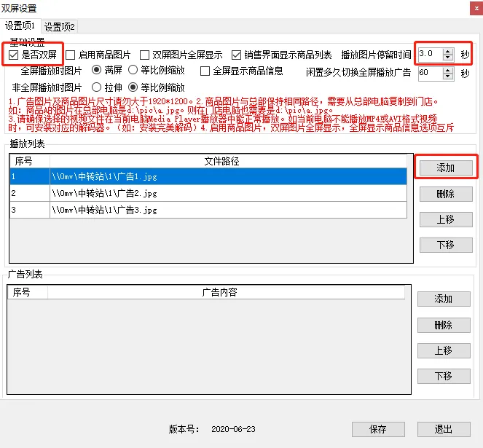The height and width of the screenshot is (448, 483).
Task: Increase 播放图片停留时间 with up arrow
Action: 448,51
